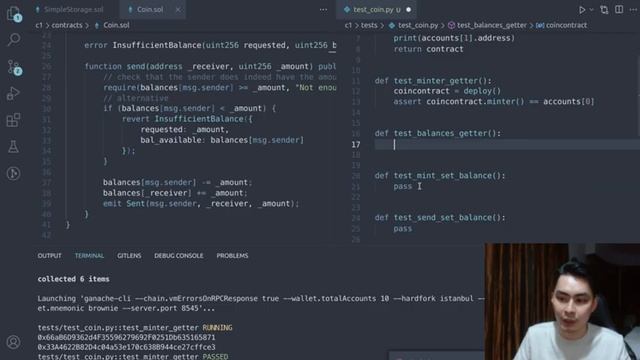Open more actions for right editor group
The height and width of the screenshot is (360, 640).
[633, 9]
